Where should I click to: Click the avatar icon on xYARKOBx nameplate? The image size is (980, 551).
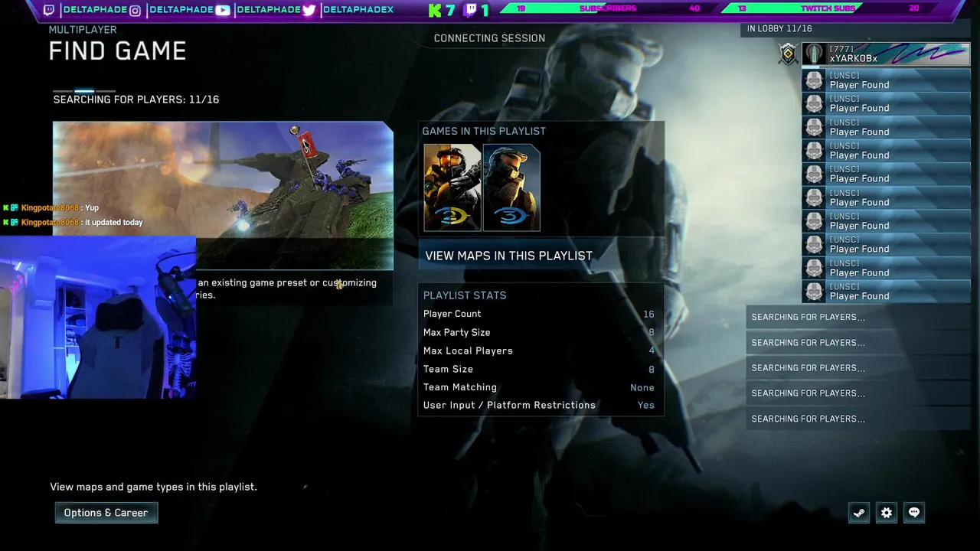pos(814,54)
